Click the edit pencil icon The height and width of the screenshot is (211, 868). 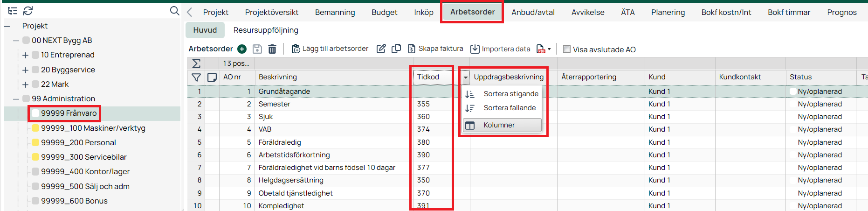point(381,49)
